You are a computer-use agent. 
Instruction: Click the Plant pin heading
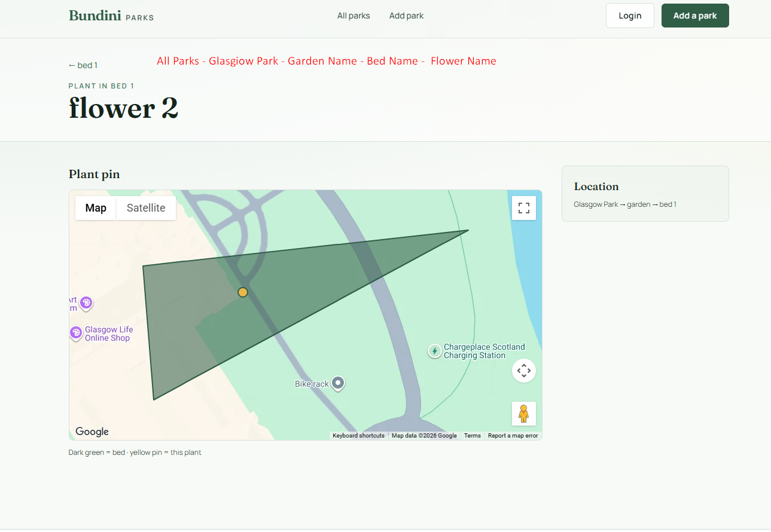[x=95, y=174]
